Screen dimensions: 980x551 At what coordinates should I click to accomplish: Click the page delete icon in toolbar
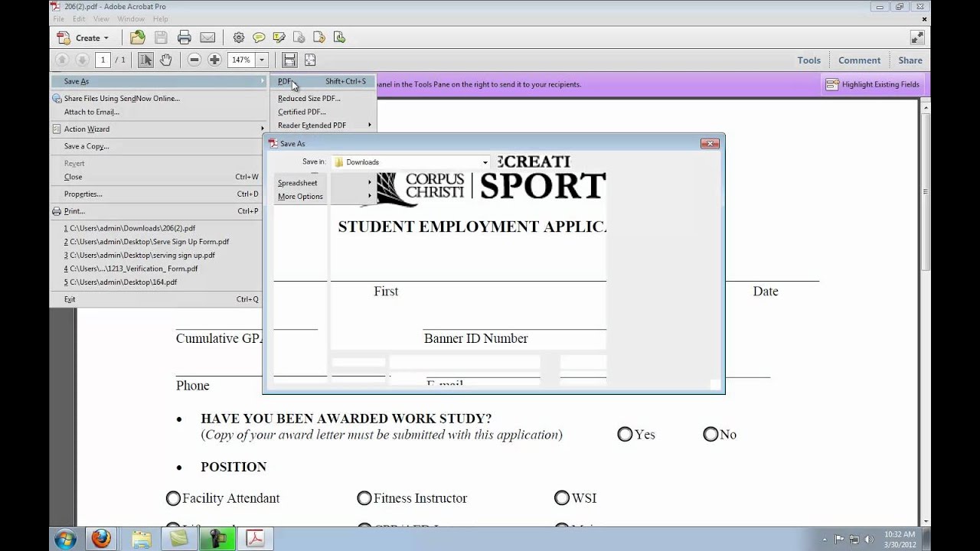(299, 37)
